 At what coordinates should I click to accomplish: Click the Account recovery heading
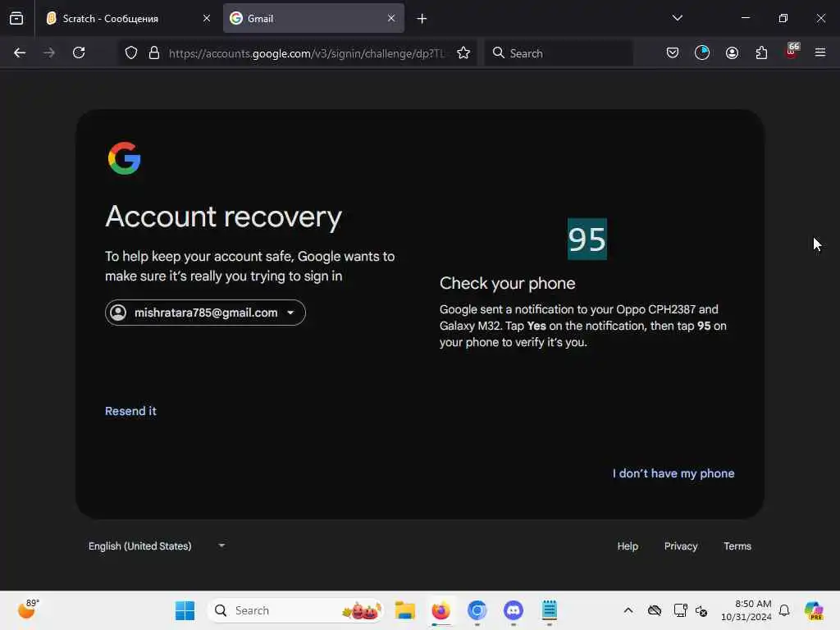[223, 217]
